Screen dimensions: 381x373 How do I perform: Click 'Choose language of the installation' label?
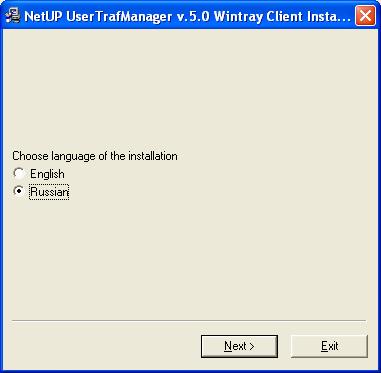[x=95, y=156]
